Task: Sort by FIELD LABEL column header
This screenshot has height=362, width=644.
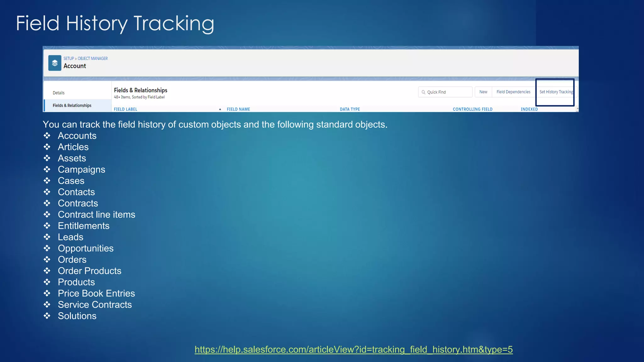Action: point(125,109)
